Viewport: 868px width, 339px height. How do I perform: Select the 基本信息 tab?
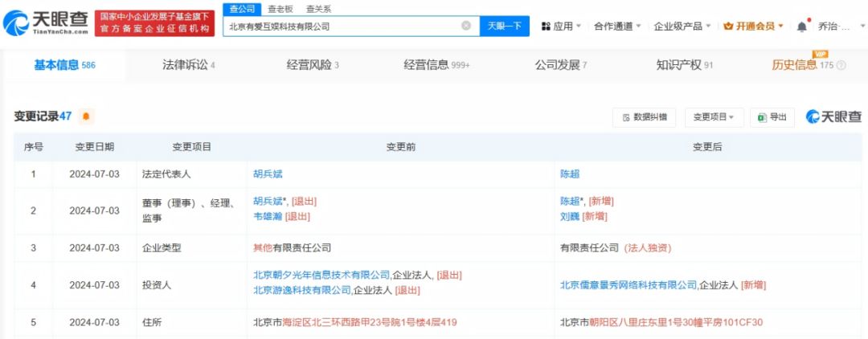tap(65, 65)
